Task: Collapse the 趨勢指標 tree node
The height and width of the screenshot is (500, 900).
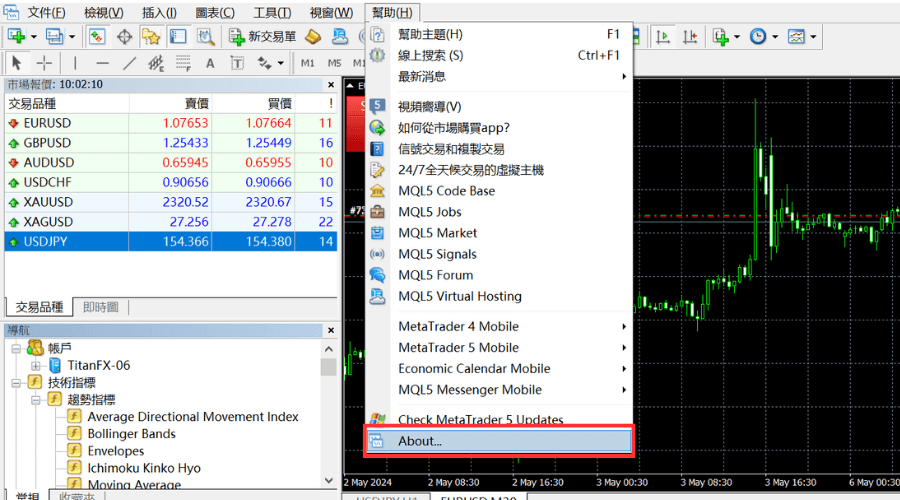Action: pos(36,399)
